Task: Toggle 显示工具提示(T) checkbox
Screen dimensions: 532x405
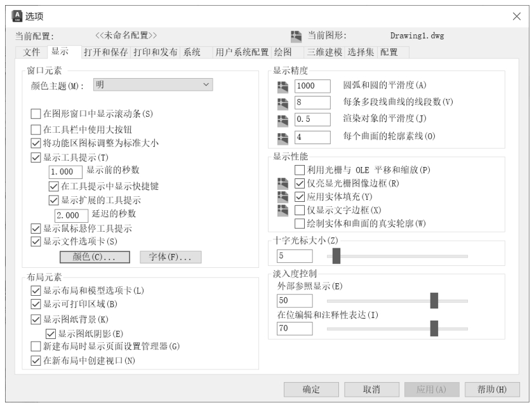Action: [x=36, y=157]
